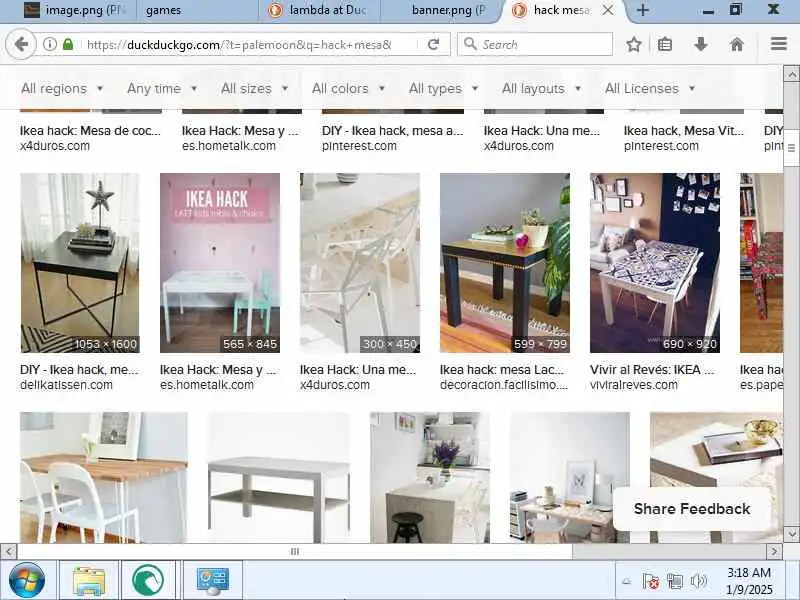Open 'DIY - Ikea hack, mesa a...' pinterest title

[392, 131]
